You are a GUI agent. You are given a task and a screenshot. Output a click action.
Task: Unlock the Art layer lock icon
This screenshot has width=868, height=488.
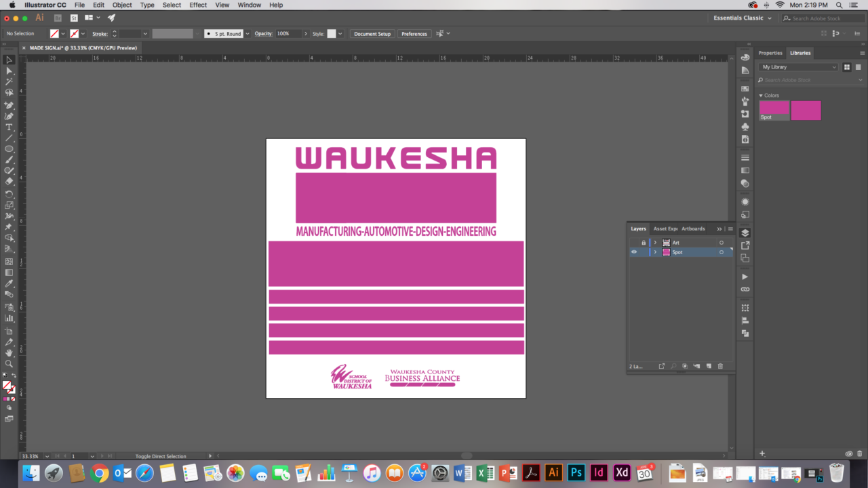pyautogui.click(x=644, y=243)
